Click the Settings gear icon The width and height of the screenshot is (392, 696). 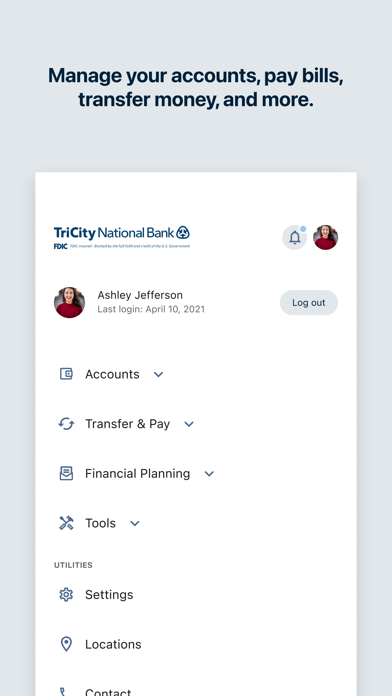coord(66,594)
